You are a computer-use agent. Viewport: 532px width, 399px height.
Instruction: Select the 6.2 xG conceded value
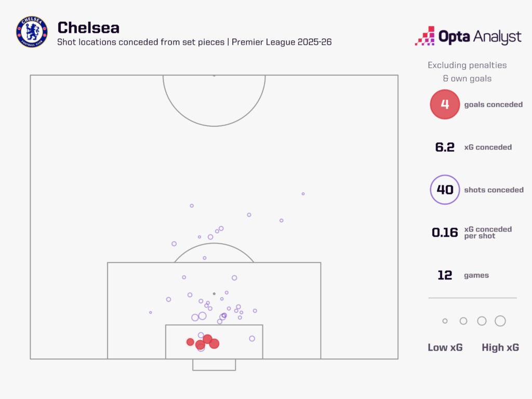coord(445,147)
